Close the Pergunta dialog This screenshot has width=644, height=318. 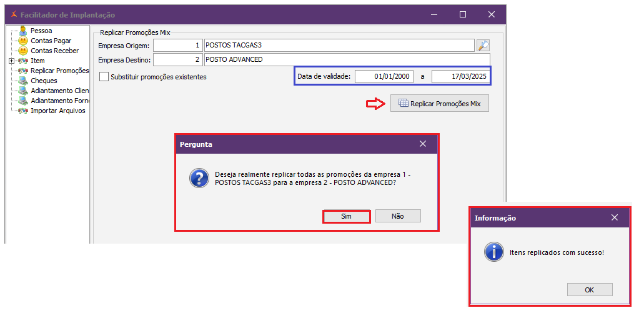[423, 144]
